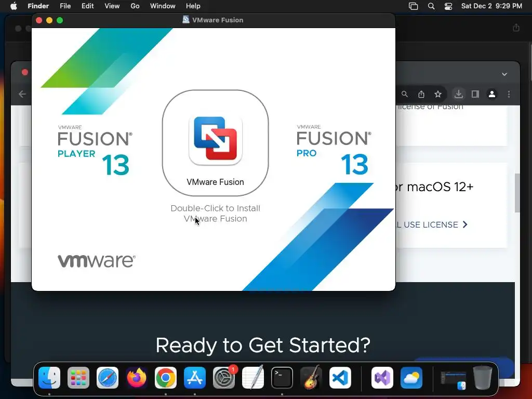Image resolution: width=532 pixels, height=399 pixels.
Task: Open Launchpad from the Dock
Action: tap(78, 378)
